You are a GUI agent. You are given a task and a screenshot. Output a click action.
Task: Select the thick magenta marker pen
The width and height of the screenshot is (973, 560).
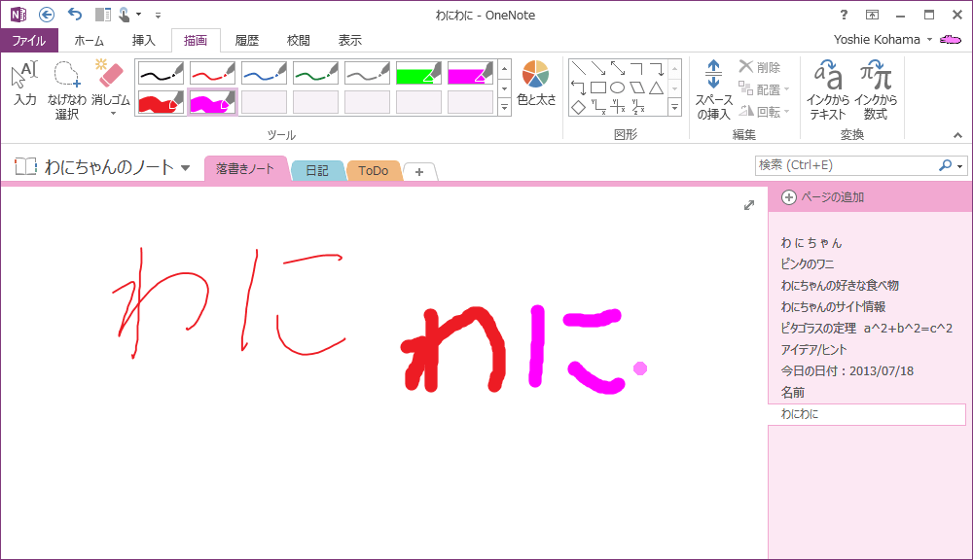pos(212,102)
